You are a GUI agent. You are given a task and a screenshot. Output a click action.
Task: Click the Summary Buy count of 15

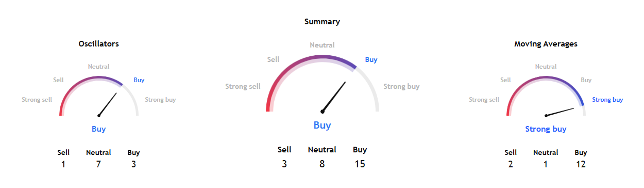click(x=360, y=164)
